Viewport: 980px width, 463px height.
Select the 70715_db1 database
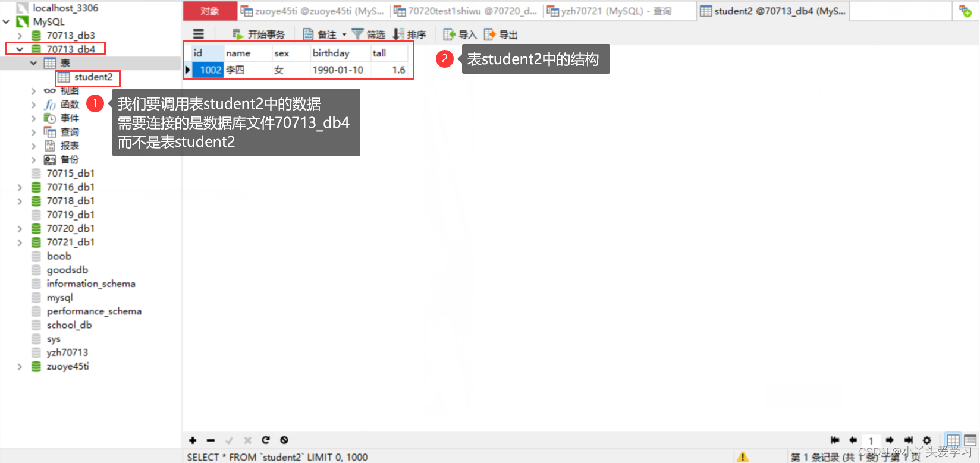pyautogui.click(x=70, y=174)
